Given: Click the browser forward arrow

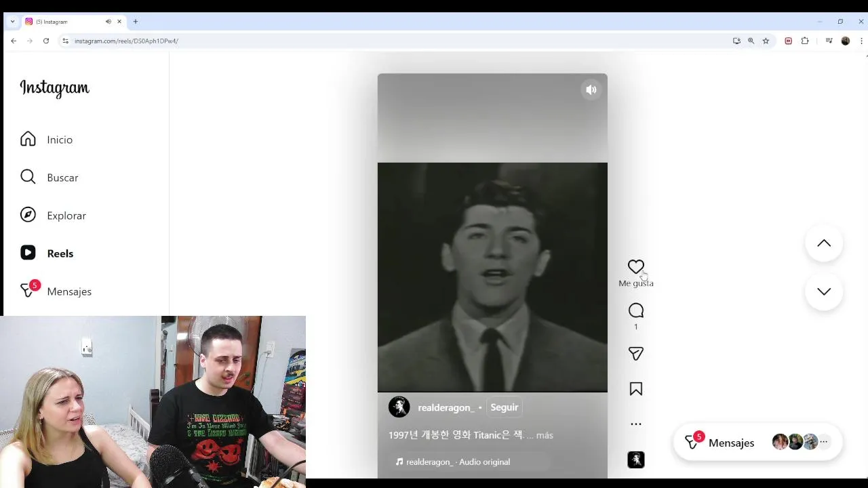Looking at the screenshot, I should pyautogui.click(x=30, y=41).
